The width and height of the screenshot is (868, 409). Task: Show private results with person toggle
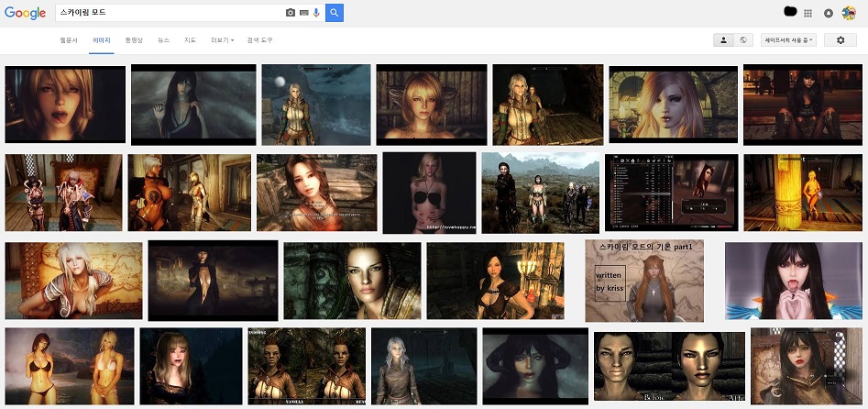pos(723,40)
